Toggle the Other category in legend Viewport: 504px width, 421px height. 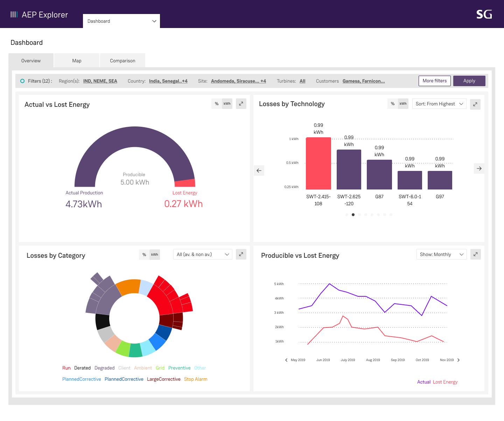click(x=200, y=368)
